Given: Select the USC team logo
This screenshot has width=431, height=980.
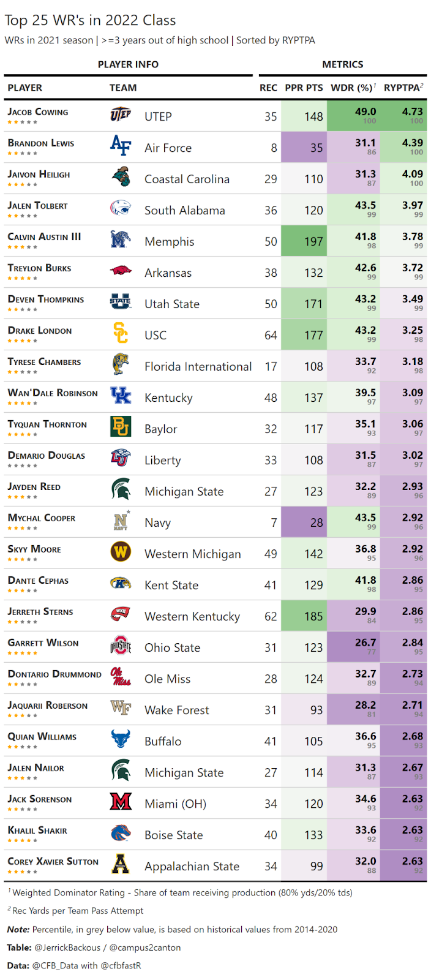Looking at the screenshot, I should (x=121, y=334).
